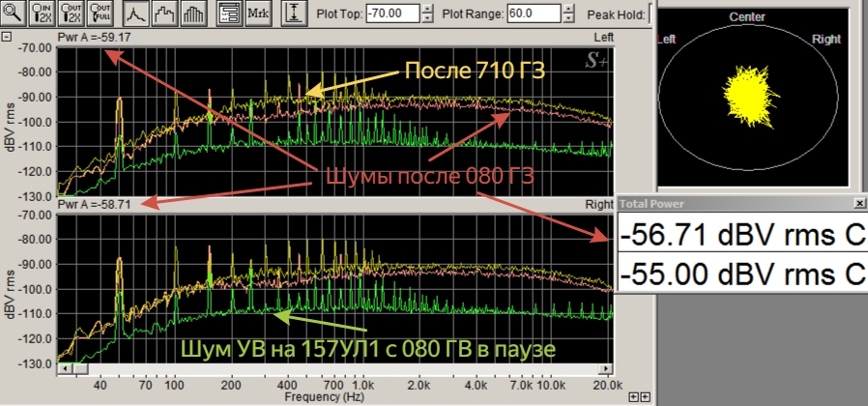Click the Plot Top label

point(339,14)
